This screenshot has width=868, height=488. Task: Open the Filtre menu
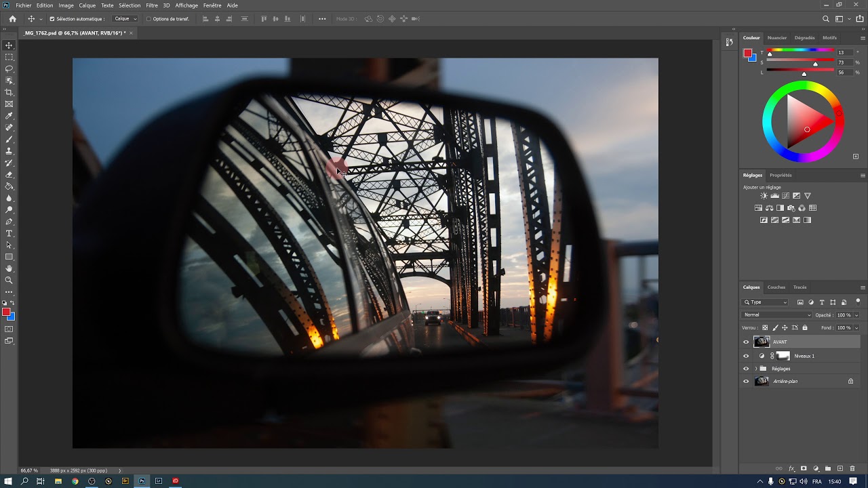point(152,5)
